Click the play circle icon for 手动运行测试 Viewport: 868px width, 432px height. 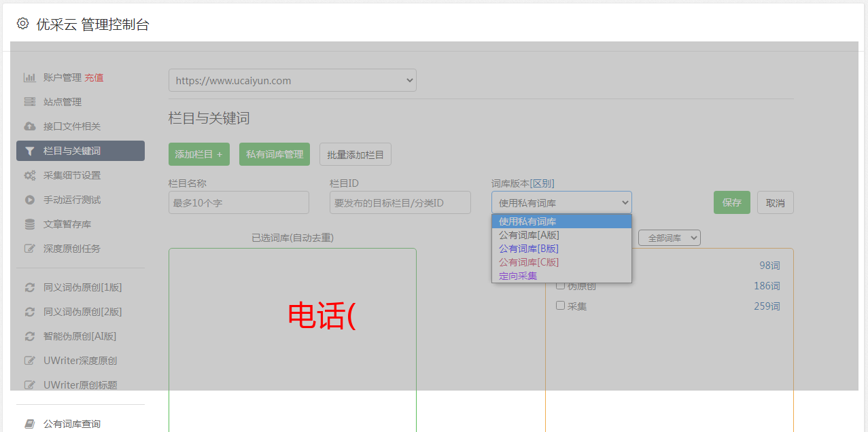tap(29, 200)
